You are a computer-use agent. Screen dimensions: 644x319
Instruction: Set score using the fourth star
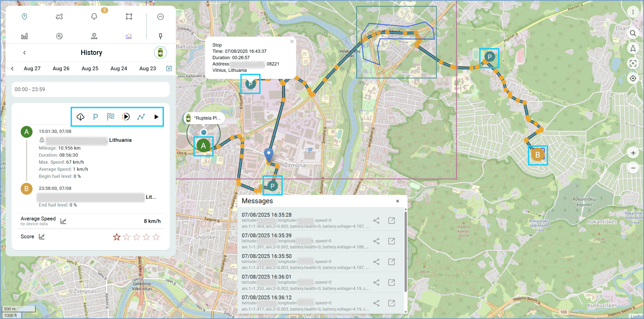pos(146,237)
